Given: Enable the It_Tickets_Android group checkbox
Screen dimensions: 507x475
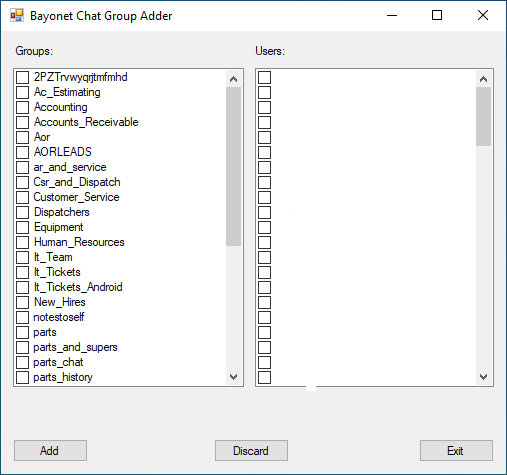Looking at the screenshot, I should click(x=22, y=287).
